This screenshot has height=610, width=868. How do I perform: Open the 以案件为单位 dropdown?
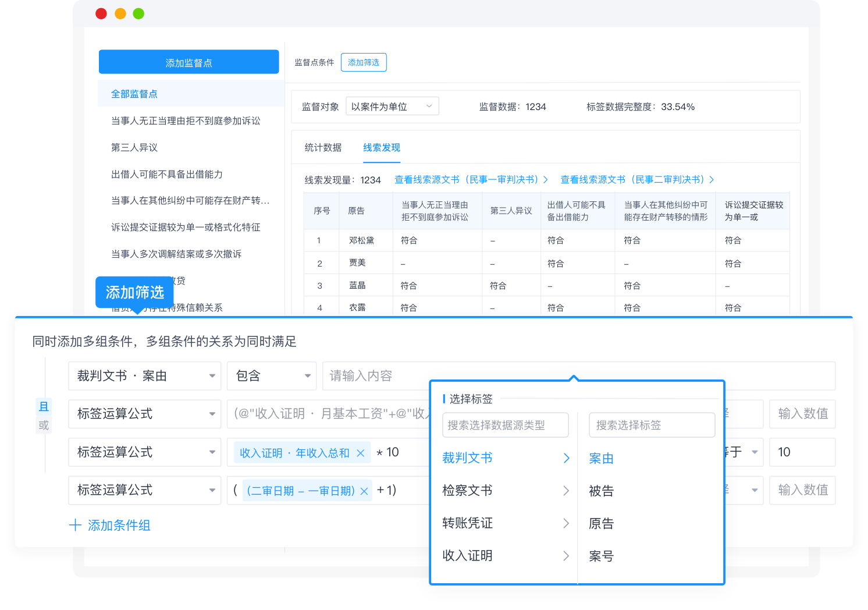(x=392, y=107)
